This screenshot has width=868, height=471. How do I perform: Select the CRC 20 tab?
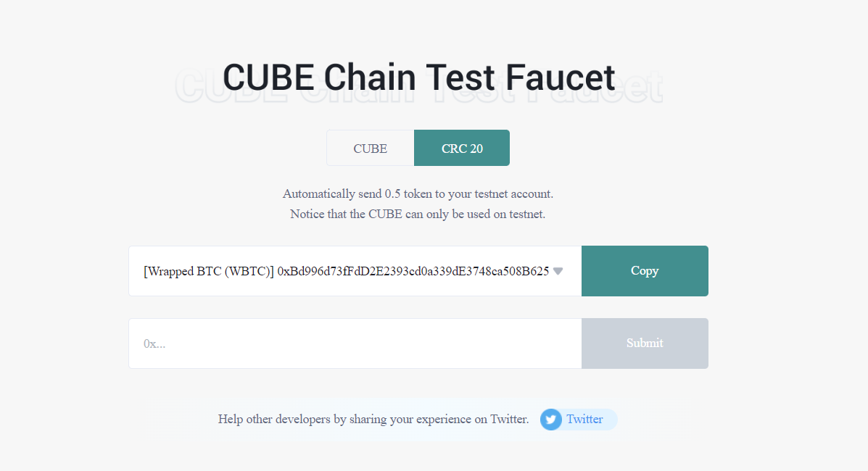462,149
